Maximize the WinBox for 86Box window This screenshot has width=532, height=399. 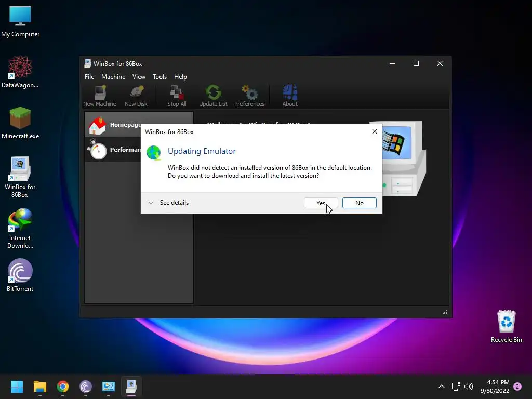tap(416, 63)
